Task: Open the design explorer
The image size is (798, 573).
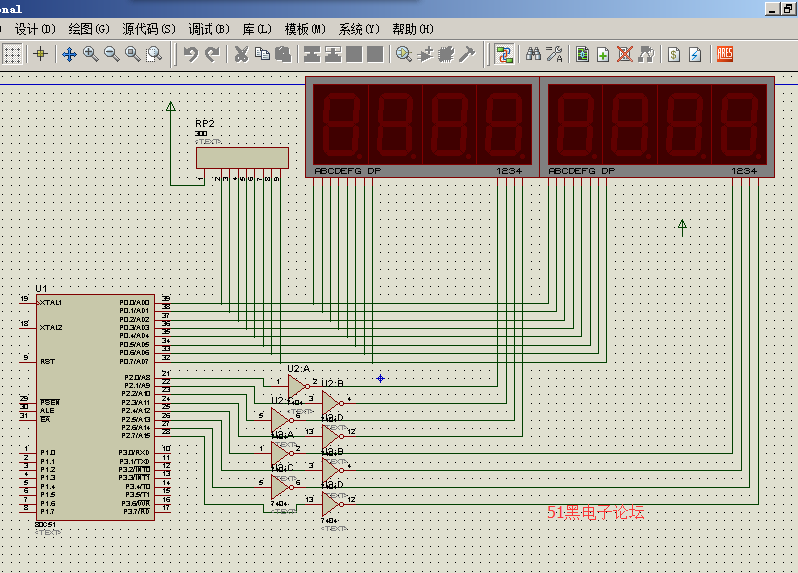Action: point(582,54)
